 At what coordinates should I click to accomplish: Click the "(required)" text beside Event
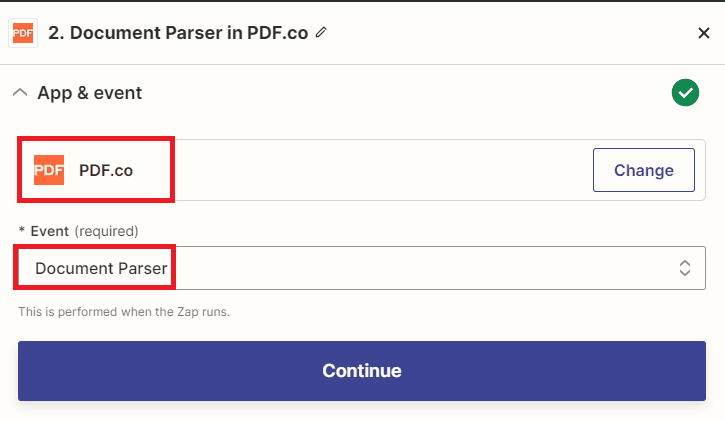tap(106, 231)
